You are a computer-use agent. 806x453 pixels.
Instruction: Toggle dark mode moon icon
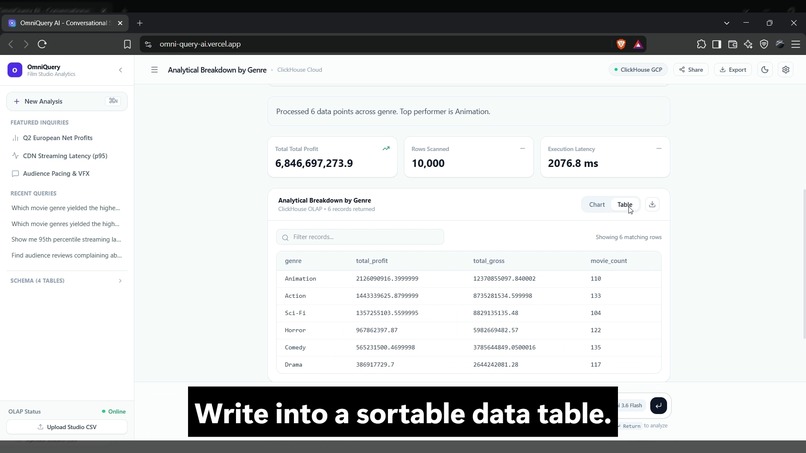[x=765, y=70]
